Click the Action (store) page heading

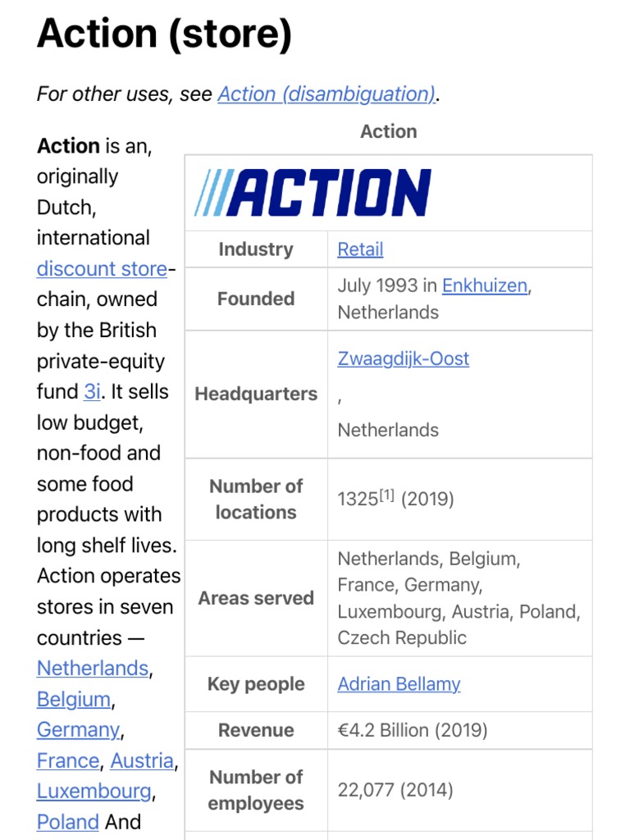[x=164, y=34]
